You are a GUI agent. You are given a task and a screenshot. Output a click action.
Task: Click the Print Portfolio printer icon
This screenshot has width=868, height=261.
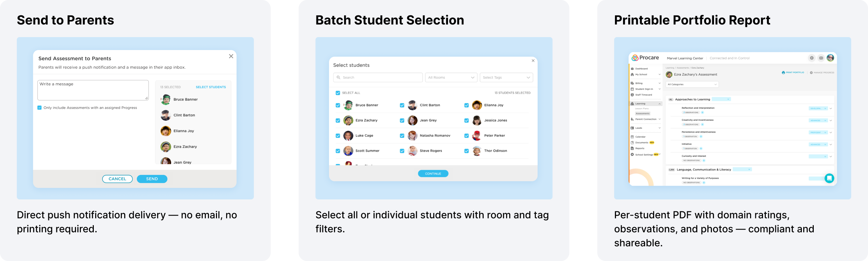click(x=783, y=72)
